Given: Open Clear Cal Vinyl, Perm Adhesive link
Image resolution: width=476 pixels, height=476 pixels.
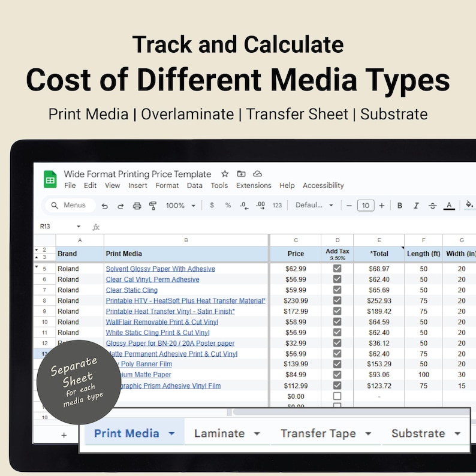Looking at the screenshot, I should [152, 279].
